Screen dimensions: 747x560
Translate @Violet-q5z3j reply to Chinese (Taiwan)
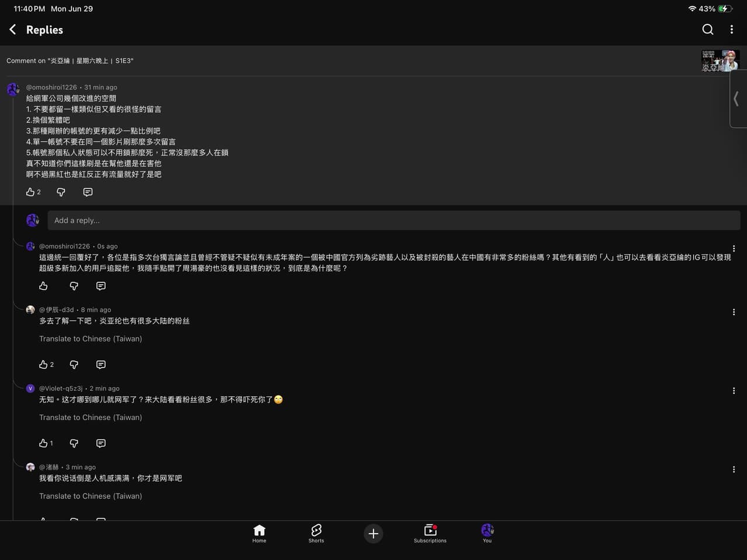(x=90, y=417)
